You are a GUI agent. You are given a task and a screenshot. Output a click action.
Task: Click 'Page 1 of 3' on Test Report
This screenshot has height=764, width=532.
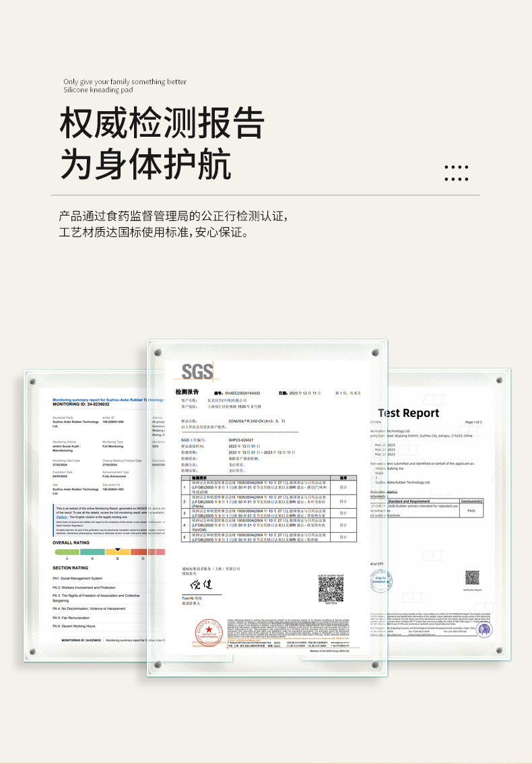click(x=473, y=422)
